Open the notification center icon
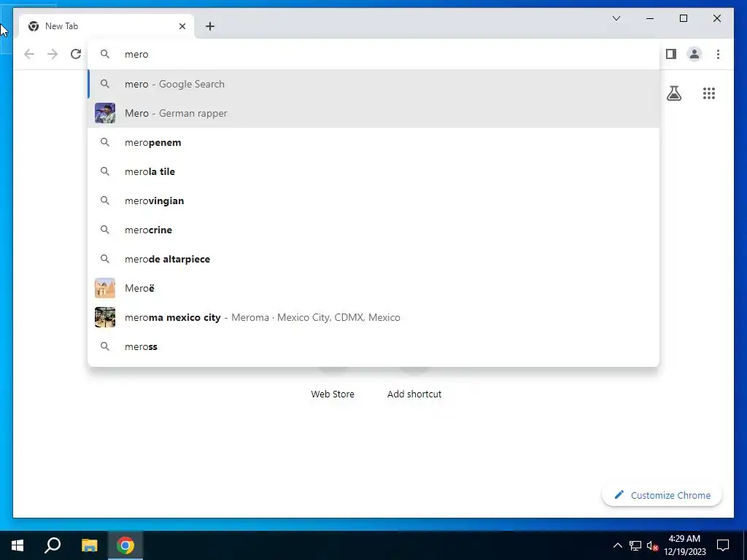Image resolution: width=747 pixels, height=560 pixels. click(723, 545)
